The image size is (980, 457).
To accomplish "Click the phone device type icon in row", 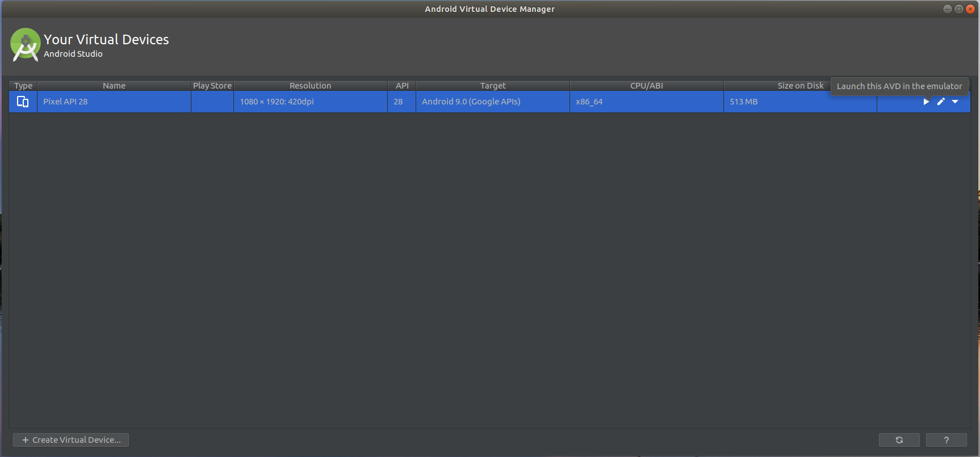I will click(x=23, y=102).
